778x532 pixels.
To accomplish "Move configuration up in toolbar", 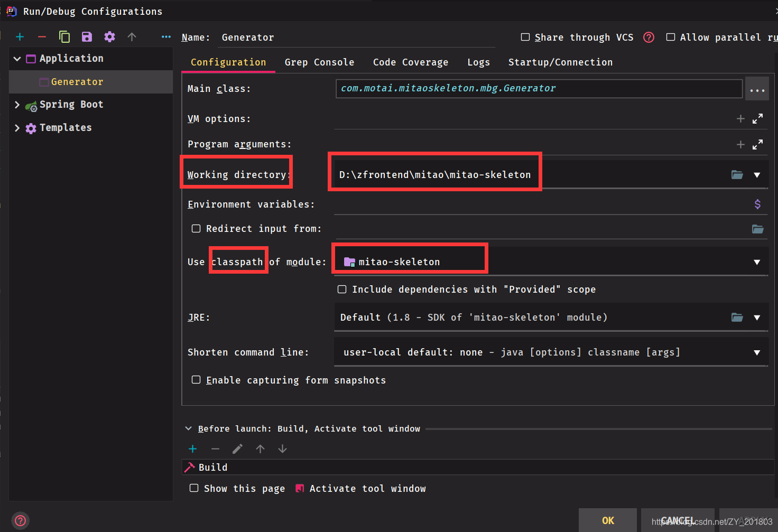I will click(x=132, y=37).
